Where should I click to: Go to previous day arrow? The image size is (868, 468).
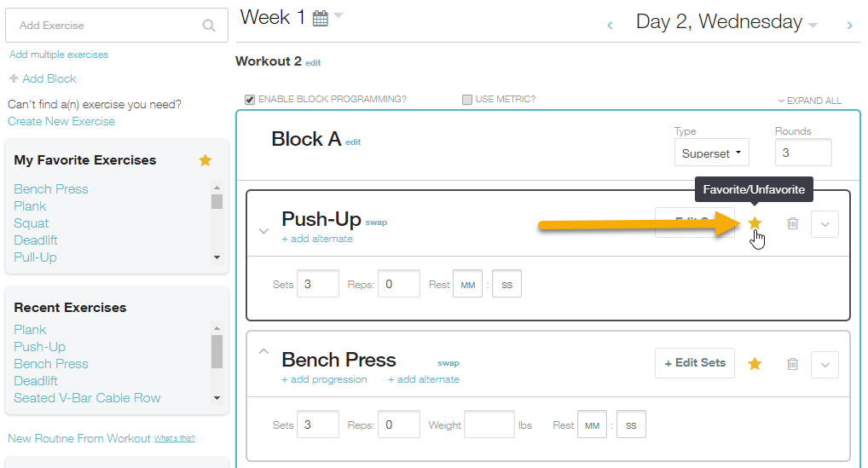[610, 25]
